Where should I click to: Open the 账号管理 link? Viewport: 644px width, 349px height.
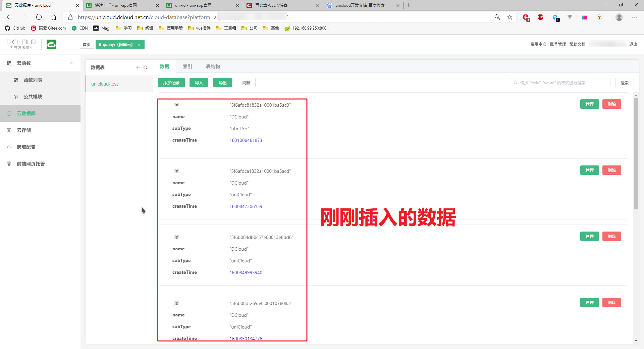558,44
